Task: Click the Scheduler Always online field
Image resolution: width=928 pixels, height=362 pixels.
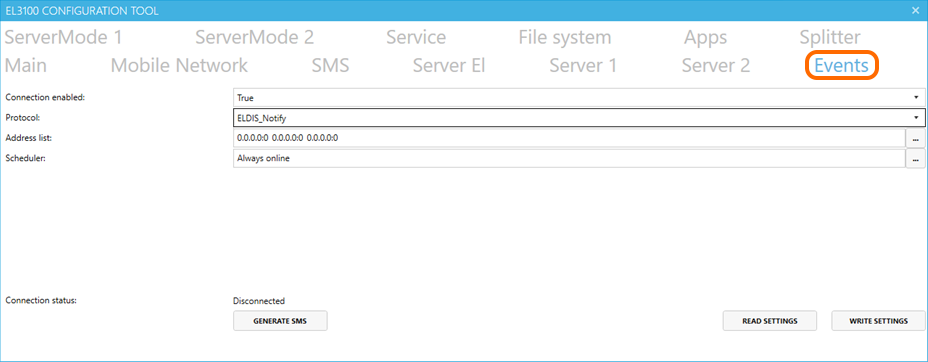Action: point(569,159)
